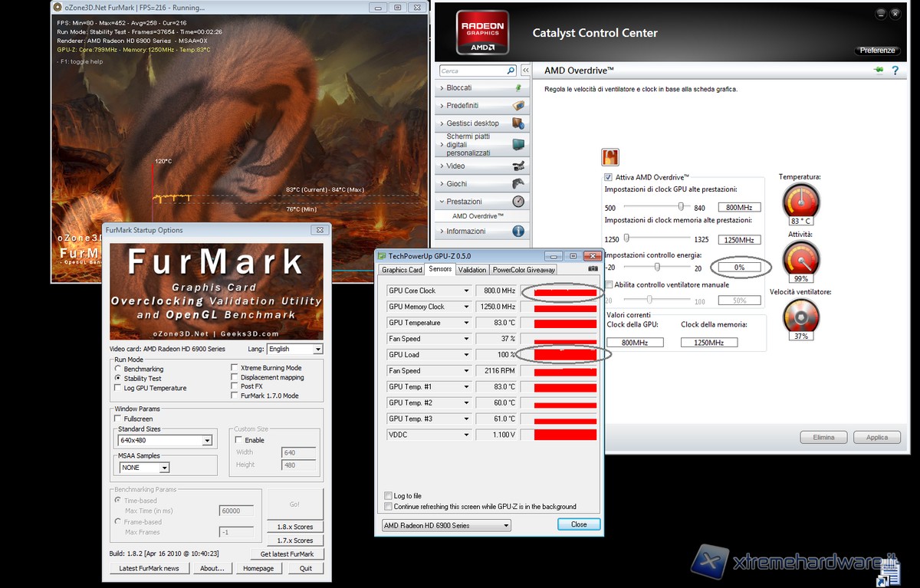
Task: Click the memory clock slider handle
Action: (x=626, y=238)
